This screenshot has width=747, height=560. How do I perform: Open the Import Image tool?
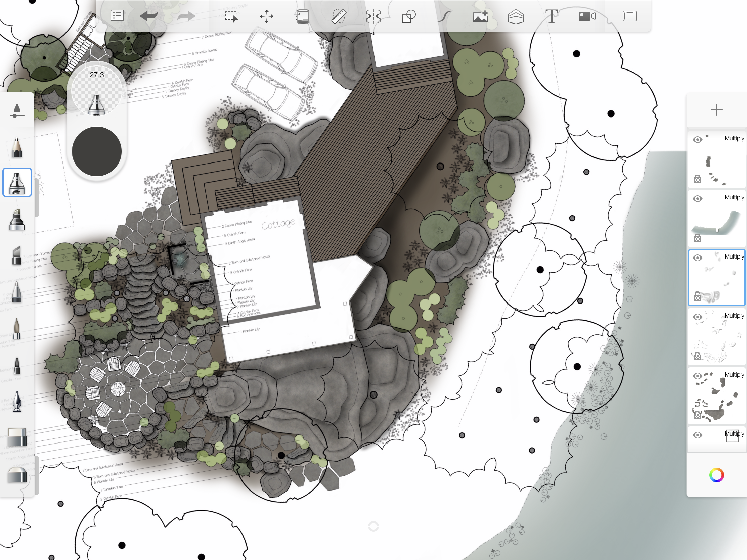[480, 16]
